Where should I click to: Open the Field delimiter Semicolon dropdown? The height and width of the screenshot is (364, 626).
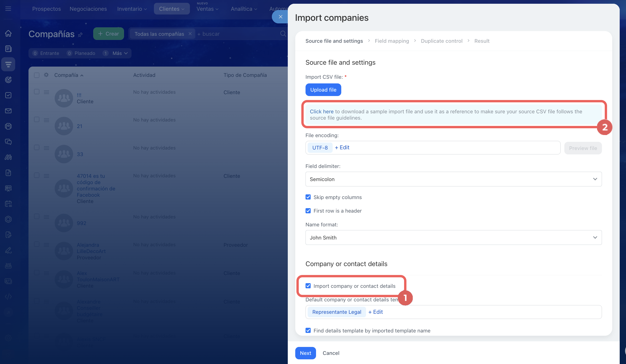[453, 179]
